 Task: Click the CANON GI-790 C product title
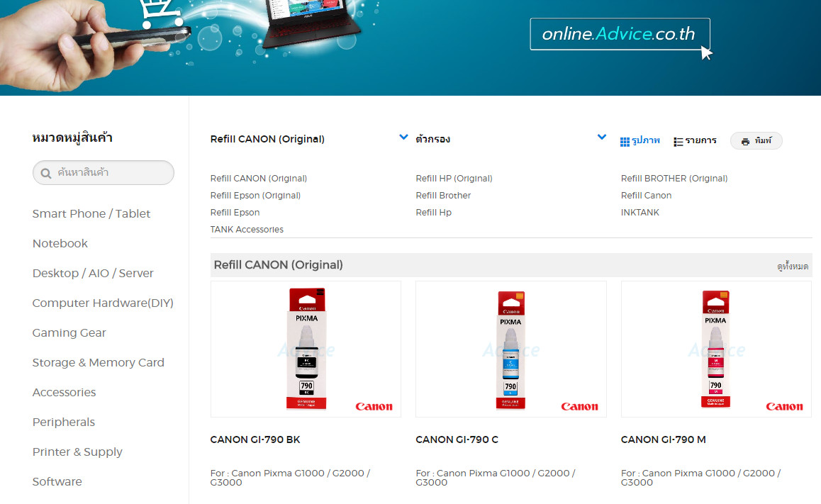click(457, 439)
